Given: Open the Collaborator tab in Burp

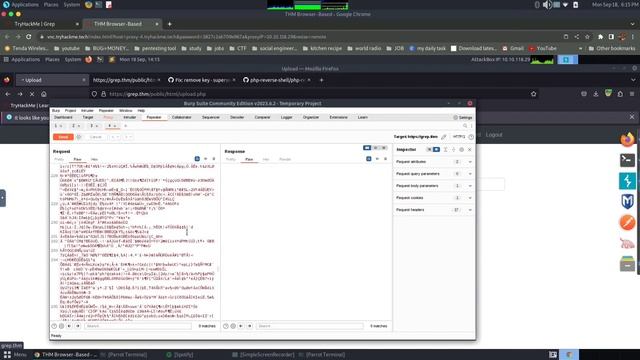Looking at the screenshot, I should 181,118.
